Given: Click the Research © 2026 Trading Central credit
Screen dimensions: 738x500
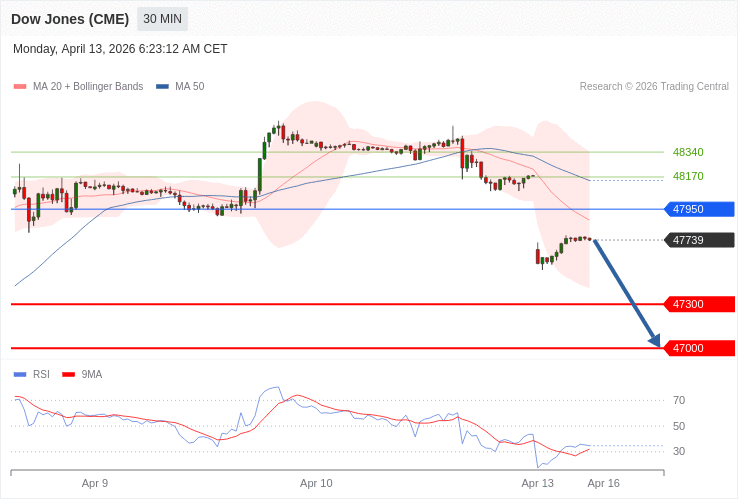Looking at the screenshot, I should (654, 87).
